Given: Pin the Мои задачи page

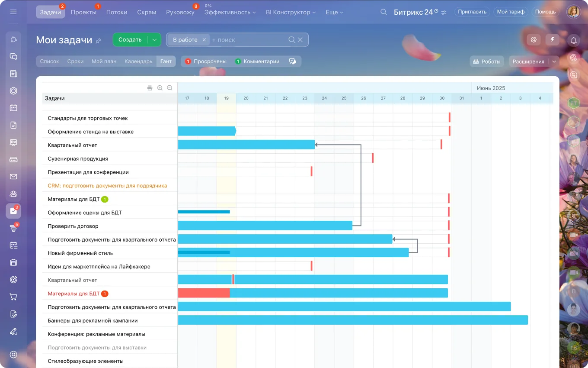Looking at the screenshot, I should (99, 41).
